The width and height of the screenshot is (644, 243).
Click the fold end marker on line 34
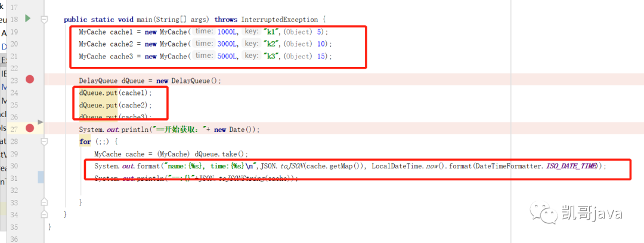coord(44,214)
